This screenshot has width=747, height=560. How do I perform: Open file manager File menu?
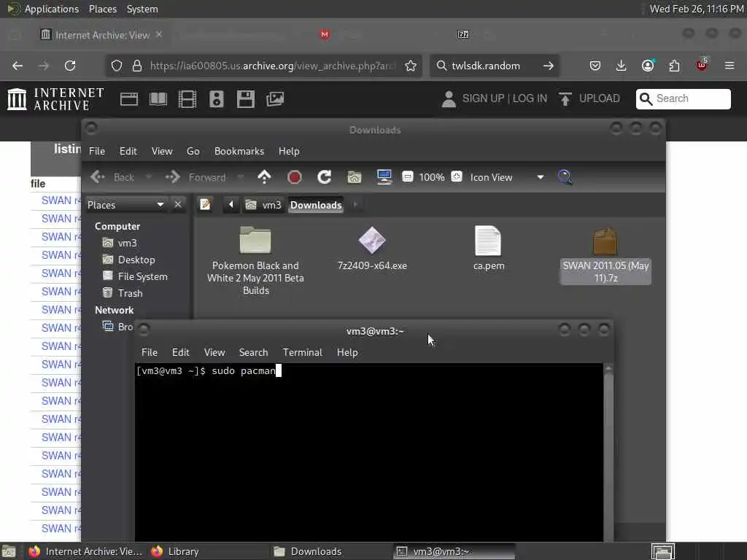click(97, 151)
